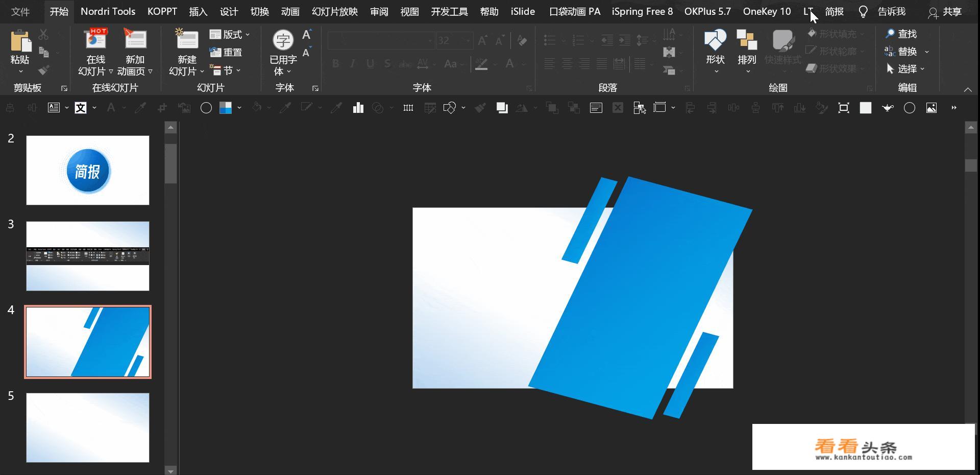Select the large blue parallelogram on the slide
980x475 pixels.
[641, 298]
